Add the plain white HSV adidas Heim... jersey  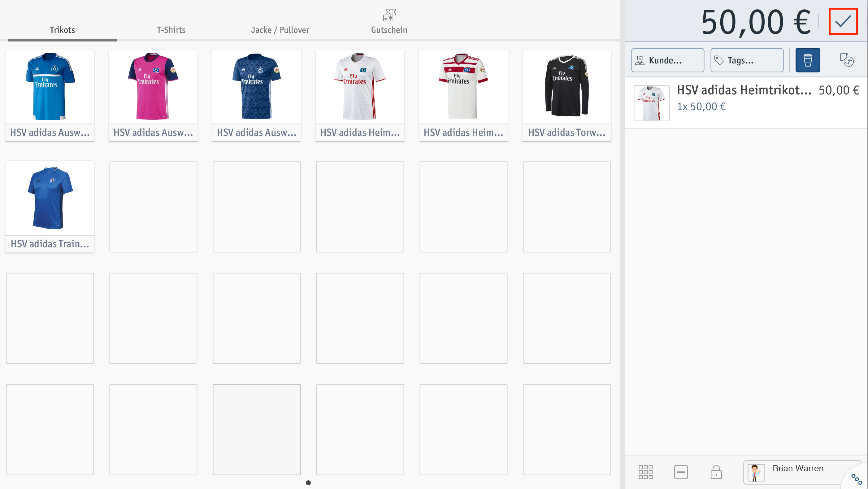tap(360, 95)
